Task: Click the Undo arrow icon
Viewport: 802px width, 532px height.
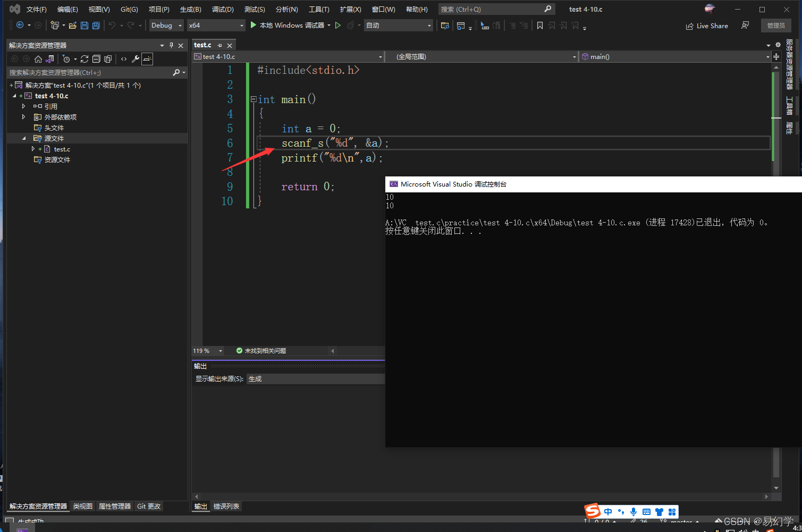Action: 112,25
